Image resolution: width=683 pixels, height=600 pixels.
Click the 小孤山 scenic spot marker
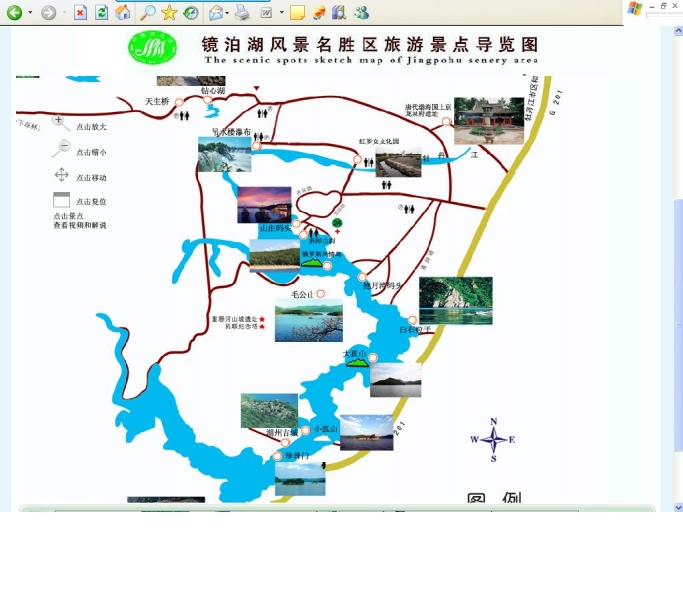(306, 430)
